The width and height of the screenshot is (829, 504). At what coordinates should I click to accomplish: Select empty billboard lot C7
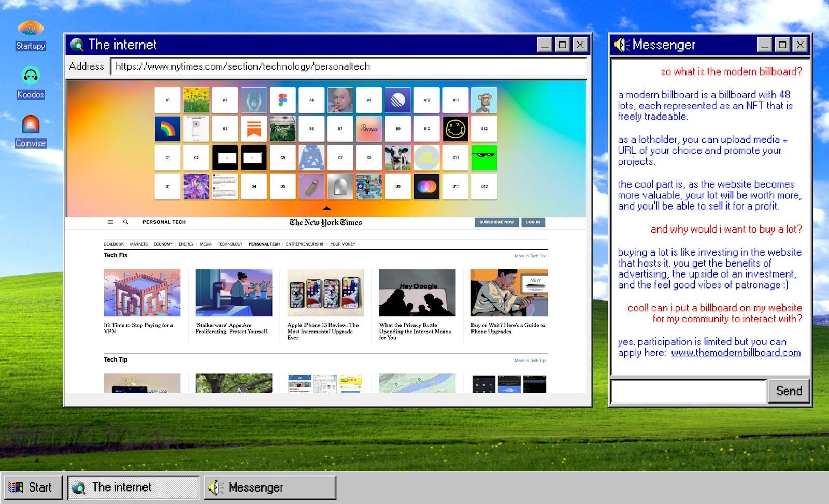340,157
